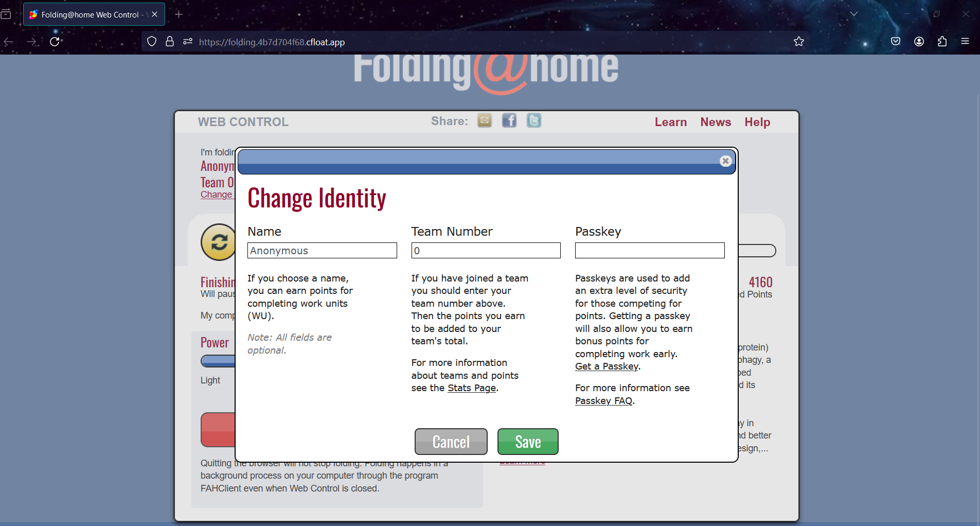Open the browser hamburger menu

965,42
